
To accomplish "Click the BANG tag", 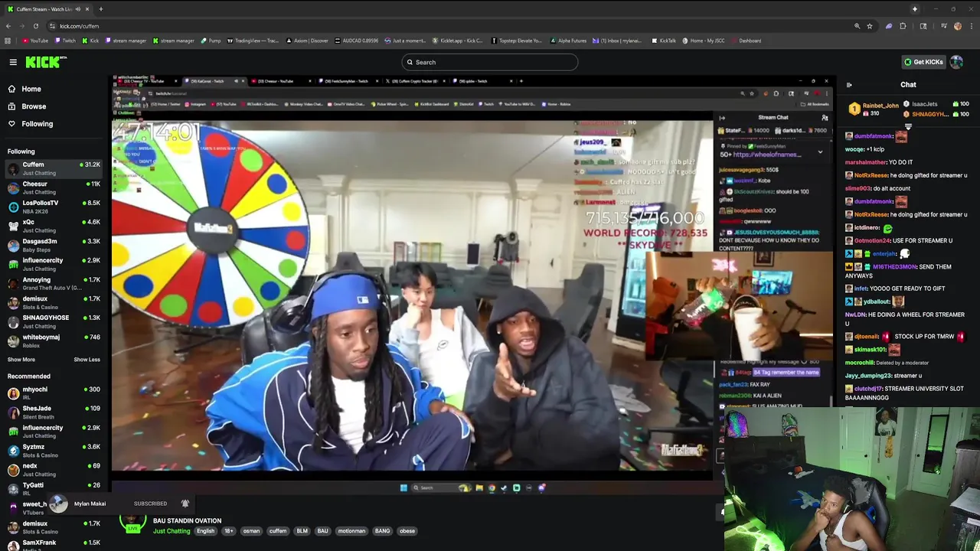I will click(x=383, y=531).
